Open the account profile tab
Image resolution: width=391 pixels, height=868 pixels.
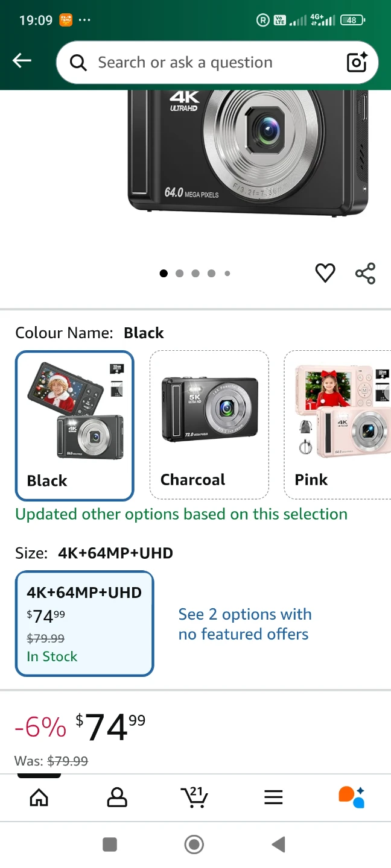coord(116,797)
